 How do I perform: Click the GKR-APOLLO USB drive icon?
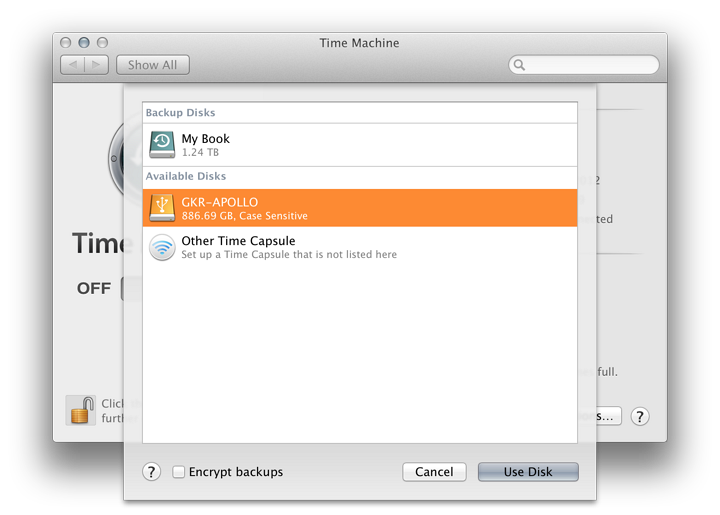162,208
